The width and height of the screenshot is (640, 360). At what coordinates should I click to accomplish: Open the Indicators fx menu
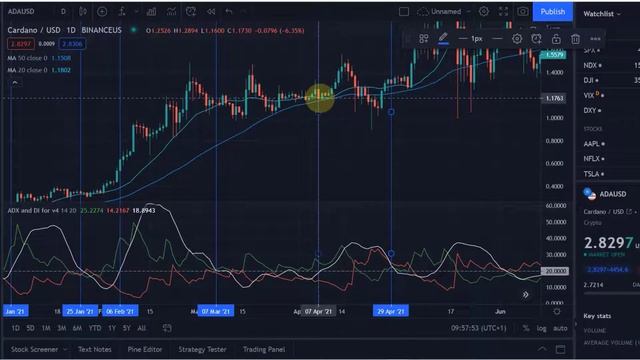122,11
